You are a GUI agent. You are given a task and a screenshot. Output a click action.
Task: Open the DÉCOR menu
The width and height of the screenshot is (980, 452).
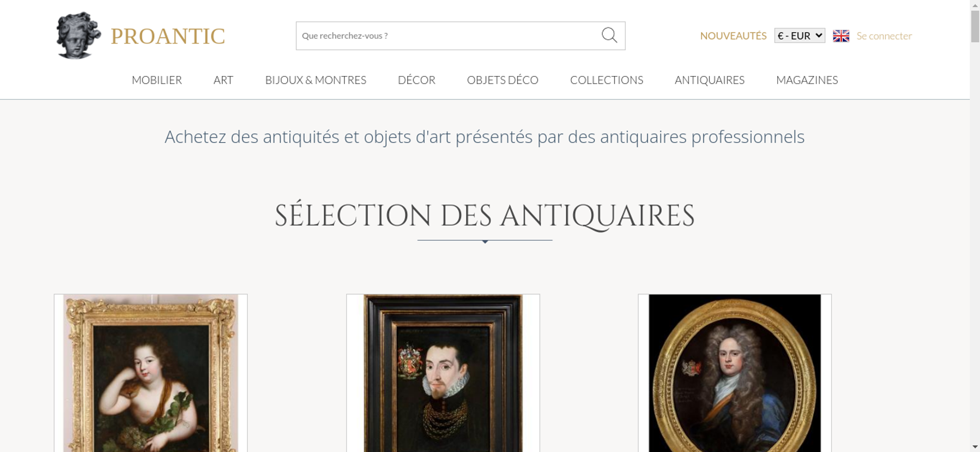[416, 80]
